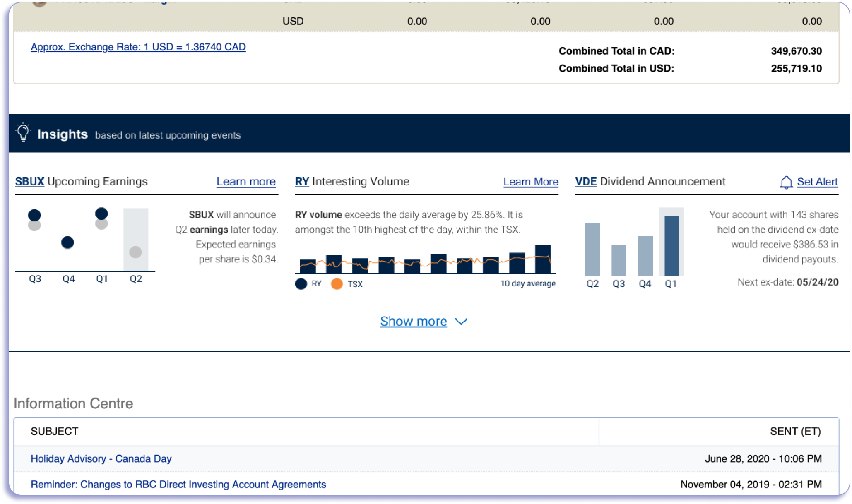Open Holiday Advisory - Canada Day message

(x=101, y=458)
